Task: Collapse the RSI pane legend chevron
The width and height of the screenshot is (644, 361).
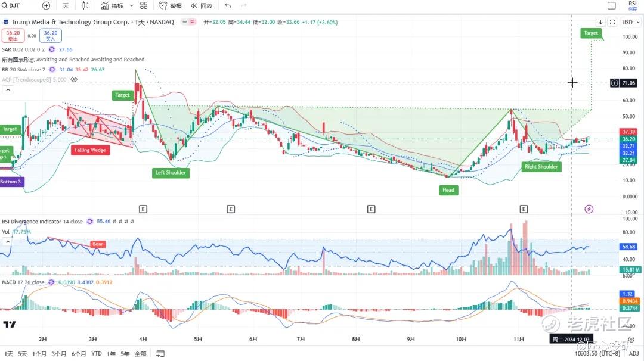Action: (8, 242)
